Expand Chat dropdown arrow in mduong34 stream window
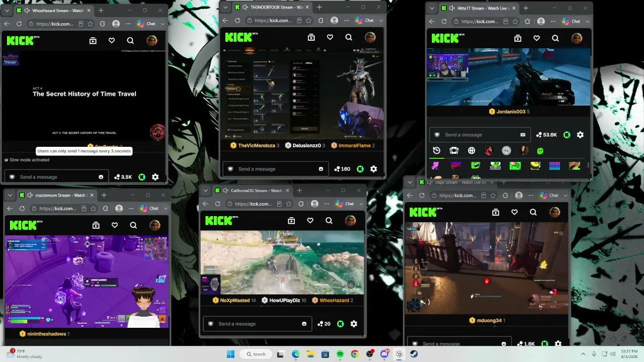The image size is (644, 362). tap(565, 195)
